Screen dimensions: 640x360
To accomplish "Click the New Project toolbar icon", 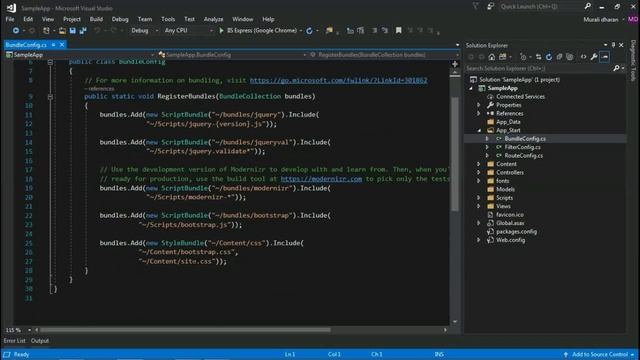I will pyautogui.click(x=46, y=31).
